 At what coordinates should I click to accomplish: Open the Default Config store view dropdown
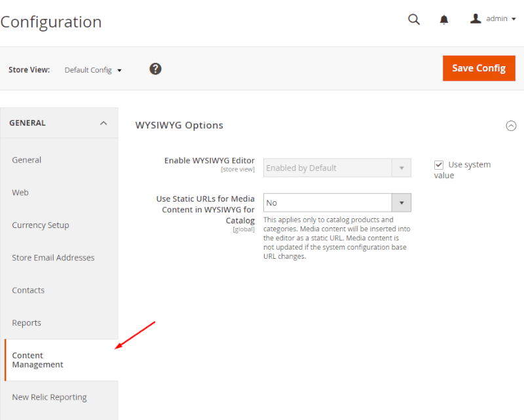(93, 70)
